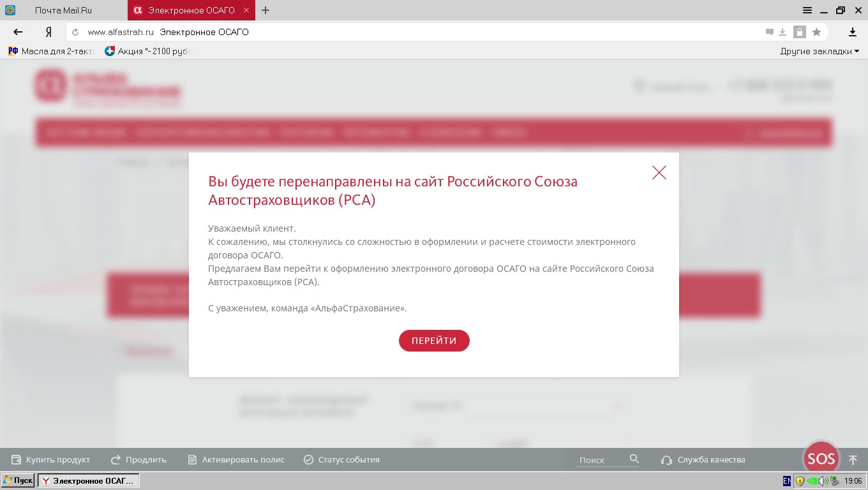The width and height of the screenshot is (868, 490).
Task: Click the search magnifier icon in the bottom bar
Action: click(634, 459)
